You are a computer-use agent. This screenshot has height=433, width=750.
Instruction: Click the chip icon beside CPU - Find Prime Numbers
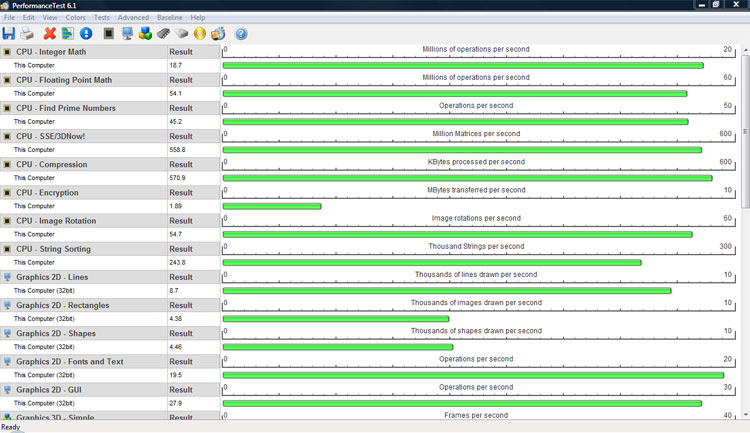7,108
